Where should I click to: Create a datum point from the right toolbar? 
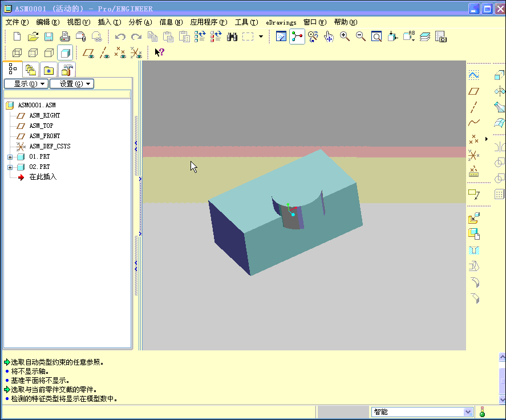473,139
